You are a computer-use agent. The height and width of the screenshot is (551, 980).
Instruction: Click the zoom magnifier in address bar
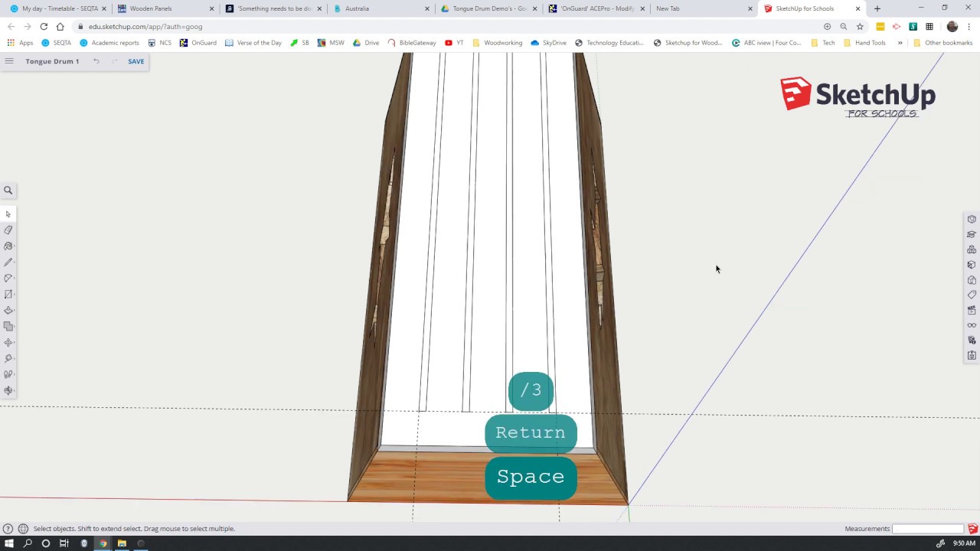(x=843, y=27)
